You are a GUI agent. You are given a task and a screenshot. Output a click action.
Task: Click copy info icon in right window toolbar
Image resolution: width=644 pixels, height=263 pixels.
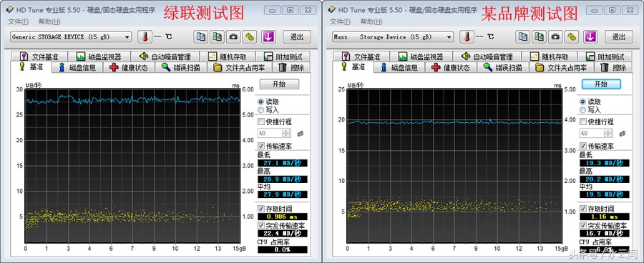click(x=523, y=36)
